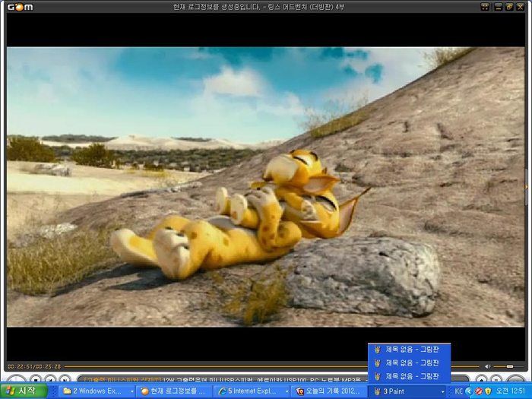Expand the side panel with orange arrow handle

pos(526,187)
